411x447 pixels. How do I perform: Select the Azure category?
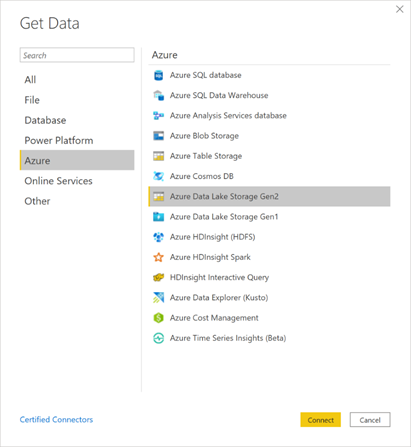point(77,160)
